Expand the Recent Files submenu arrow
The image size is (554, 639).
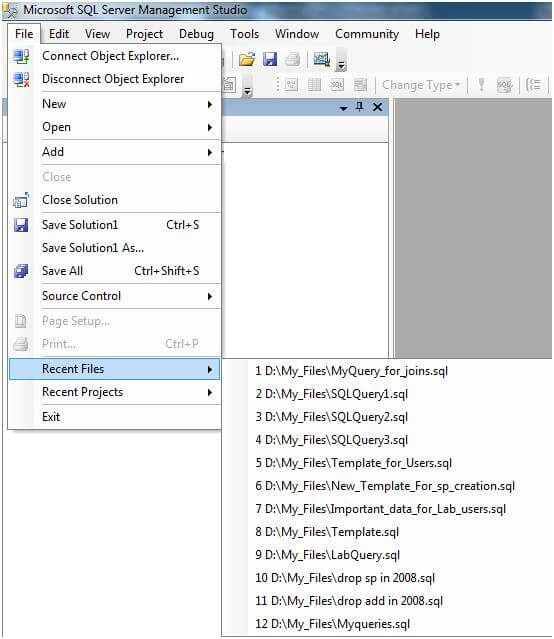pos(210,369)
